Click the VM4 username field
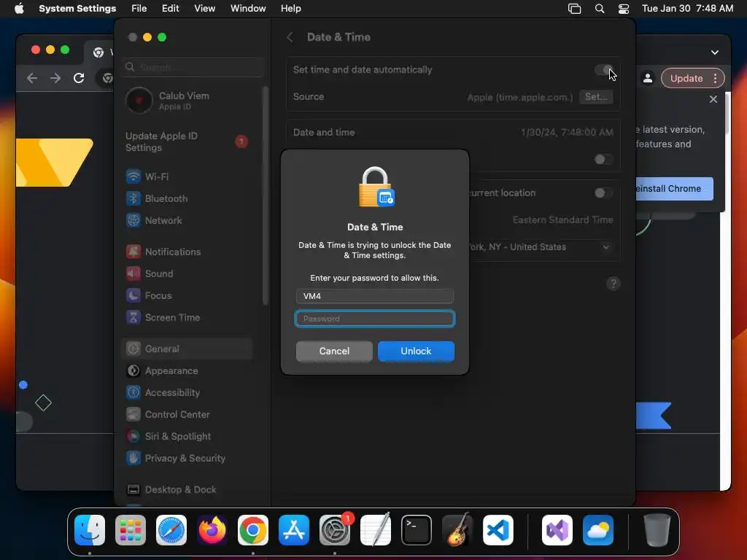 click(375, 296)
